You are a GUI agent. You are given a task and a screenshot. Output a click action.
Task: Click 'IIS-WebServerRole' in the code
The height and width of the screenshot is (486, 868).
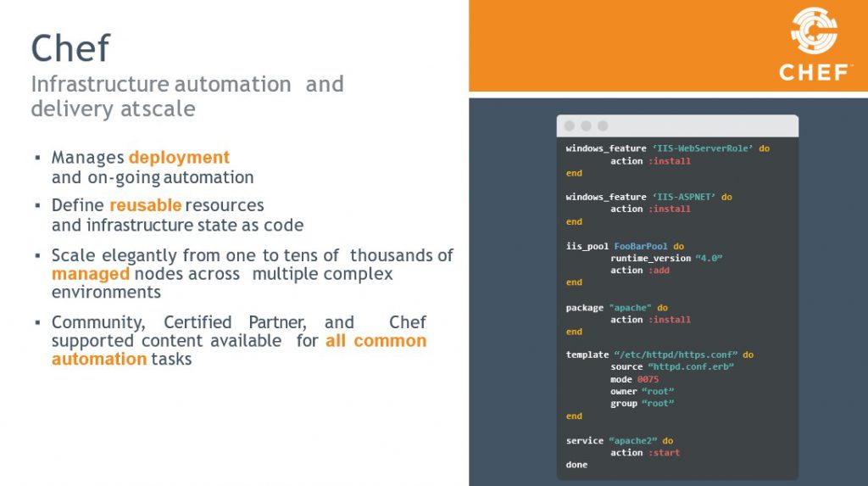[703, 148]
